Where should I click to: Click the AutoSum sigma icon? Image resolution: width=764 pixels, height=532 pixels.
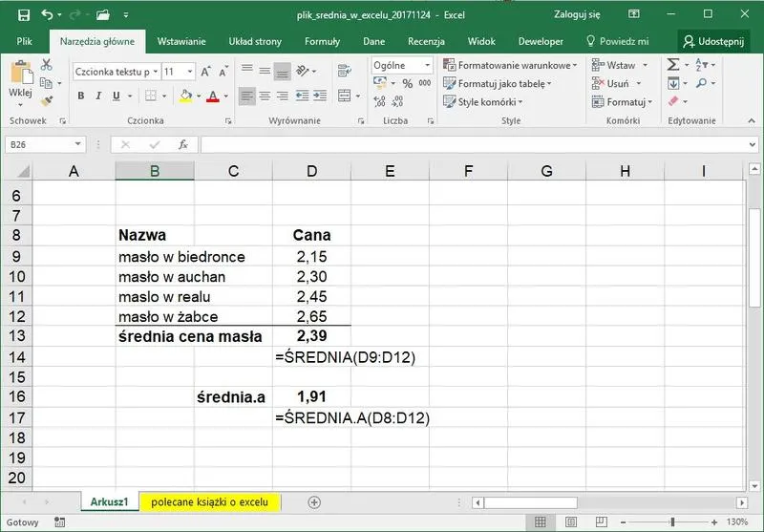(x=673, y=65)
